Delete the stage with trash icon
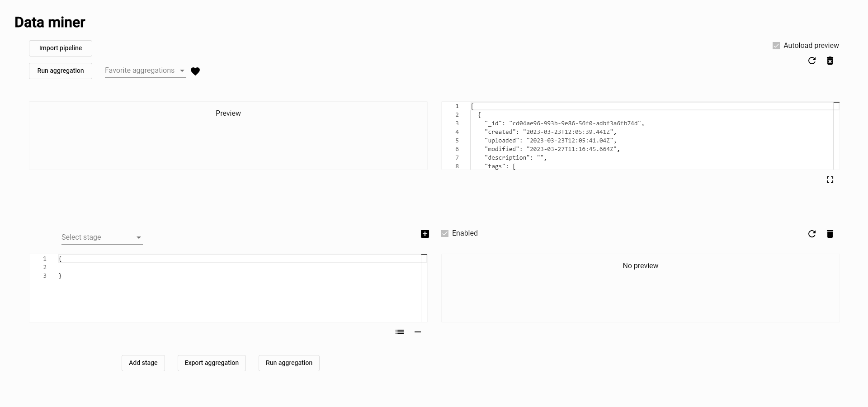The width and height of the screenshot is (868, 407). [830, 234]
